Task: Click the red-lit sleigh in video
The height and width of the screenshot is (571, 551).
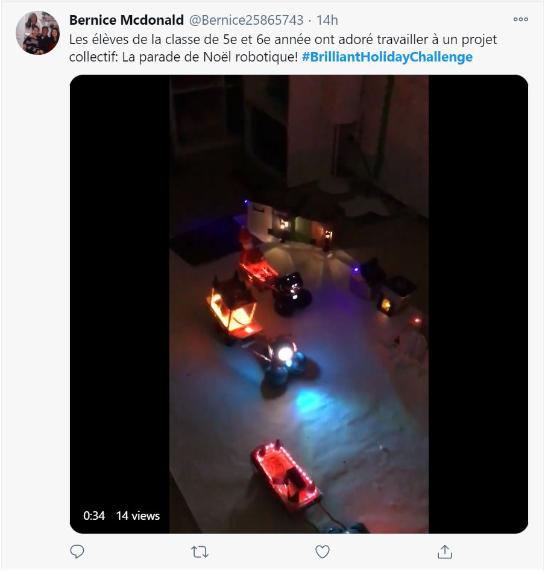Action: [x=286, y=475]
